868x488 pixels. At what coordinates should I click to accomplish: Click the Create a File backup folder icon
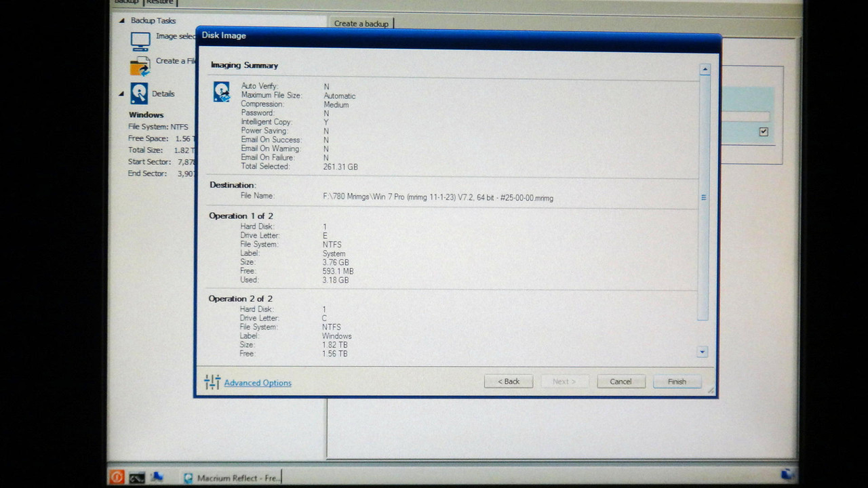click(x=140, y=66)
